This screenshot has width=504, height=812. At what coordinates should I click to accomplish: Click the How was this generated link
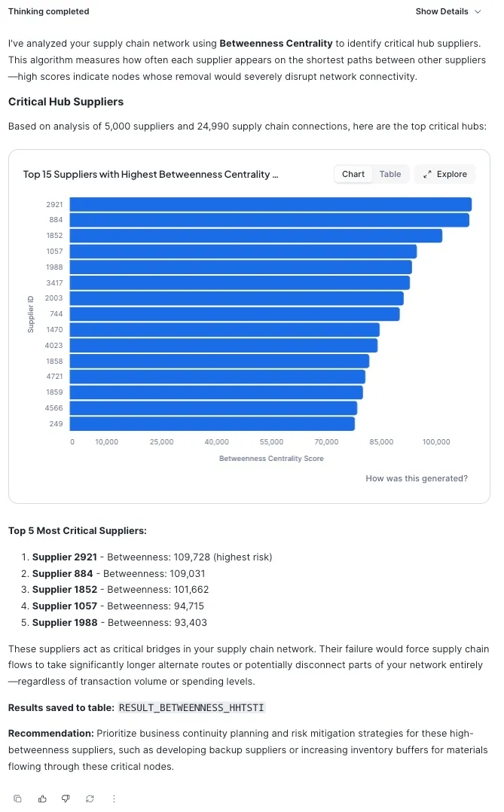pyautogui.click(x=416, y=478)
